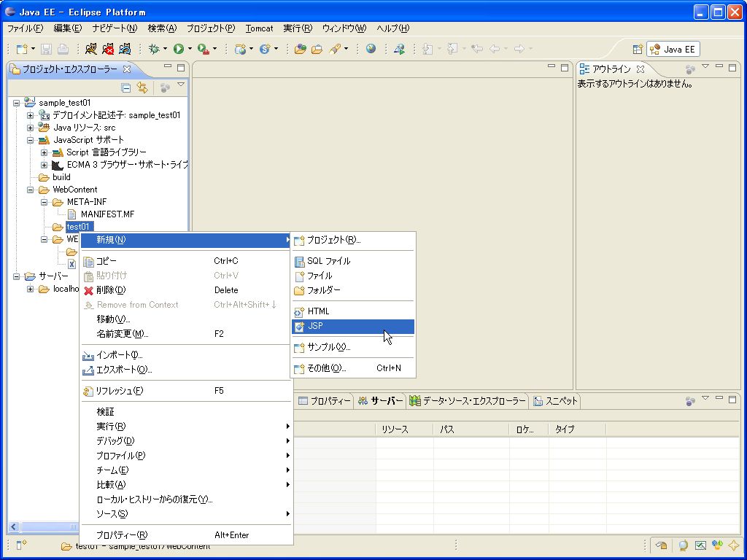
Task: Click the flashlight Search toolbar icon
Action: coord(335,49)
